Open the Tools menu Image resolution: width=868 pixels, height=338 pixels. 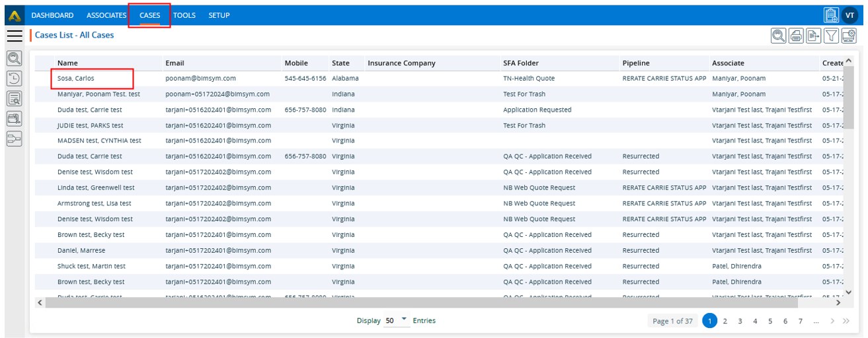click(184, 15)
